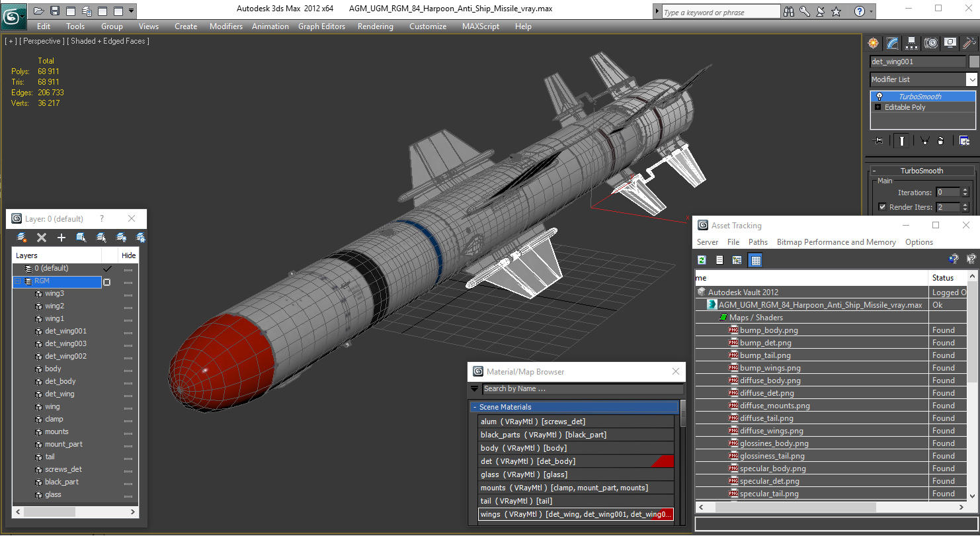Click the Table View icon in Asset Tracking
The height and width of the screenshot is (536, 980).
tap(755, 260)
